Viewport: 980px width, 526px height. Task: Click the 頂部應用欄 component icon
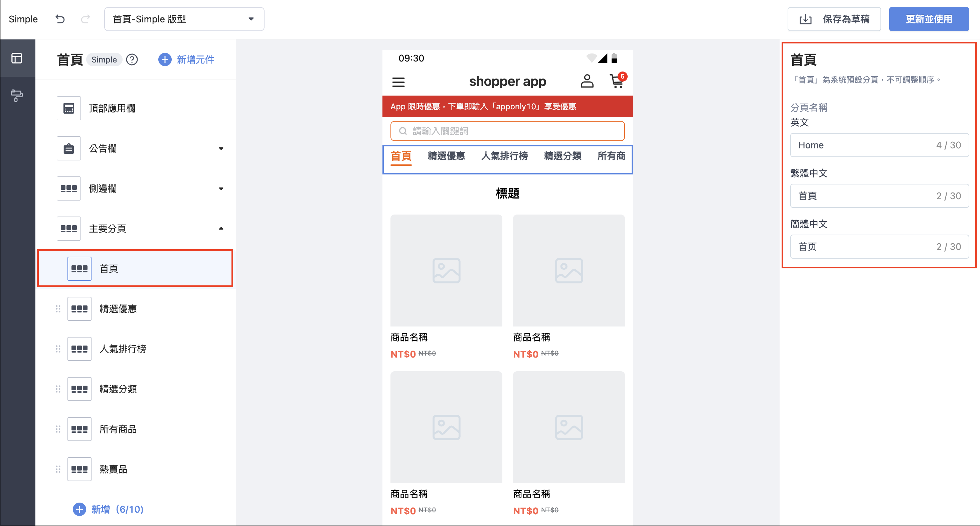[x=68, y=109]
